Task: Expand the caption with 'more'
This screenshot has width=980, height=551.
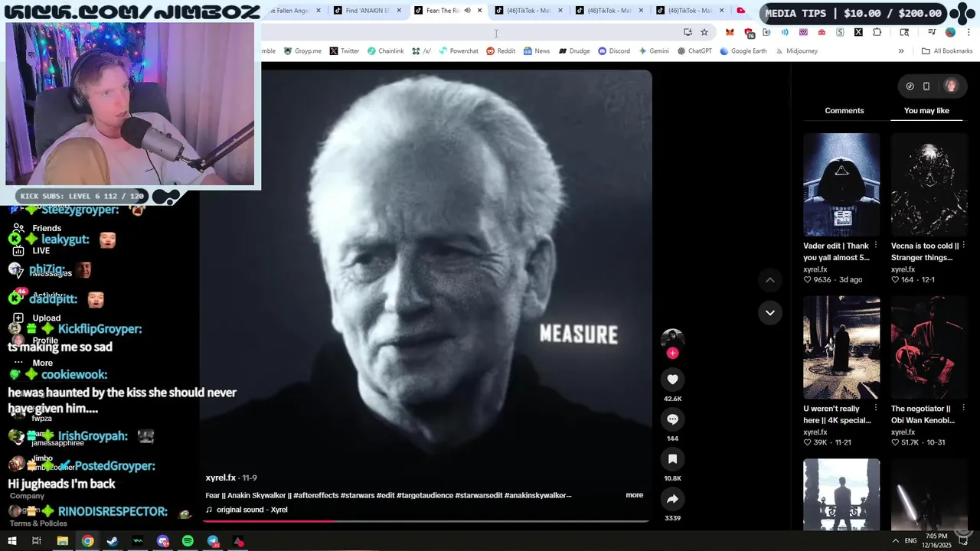Action: [x=634, y=495]
